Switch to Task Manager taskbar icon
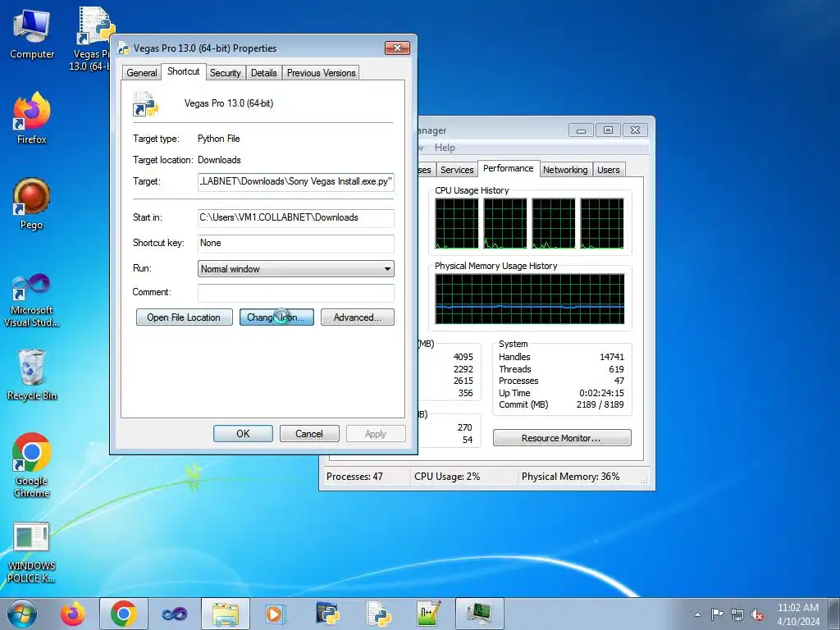The image size is (840, 630). coord(479,614)
